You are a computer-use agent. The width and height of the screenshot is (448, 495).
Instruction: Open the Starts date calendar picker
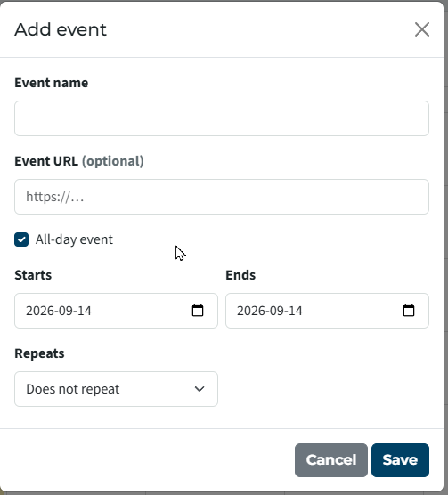pos(198,311)
